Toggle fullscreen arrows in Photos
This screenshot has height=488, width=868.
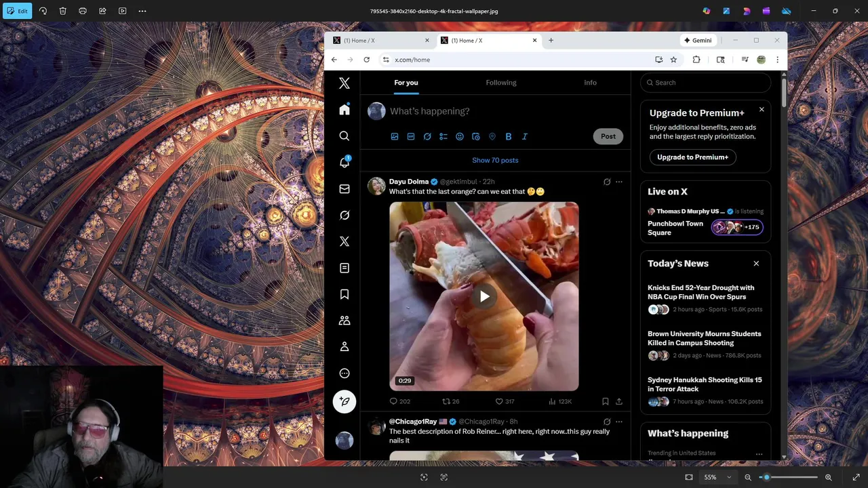point(856,477)
